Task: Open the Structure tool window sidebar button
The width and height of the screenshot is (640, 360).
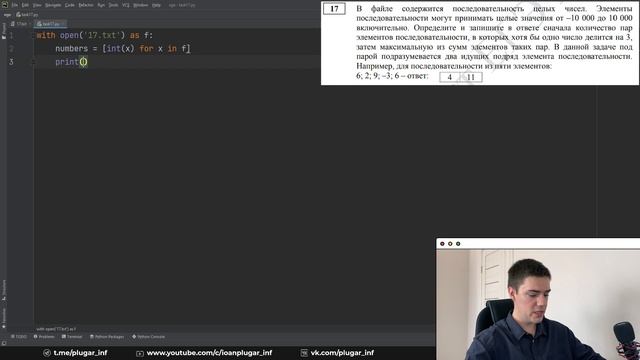Action: click(4, 290)
